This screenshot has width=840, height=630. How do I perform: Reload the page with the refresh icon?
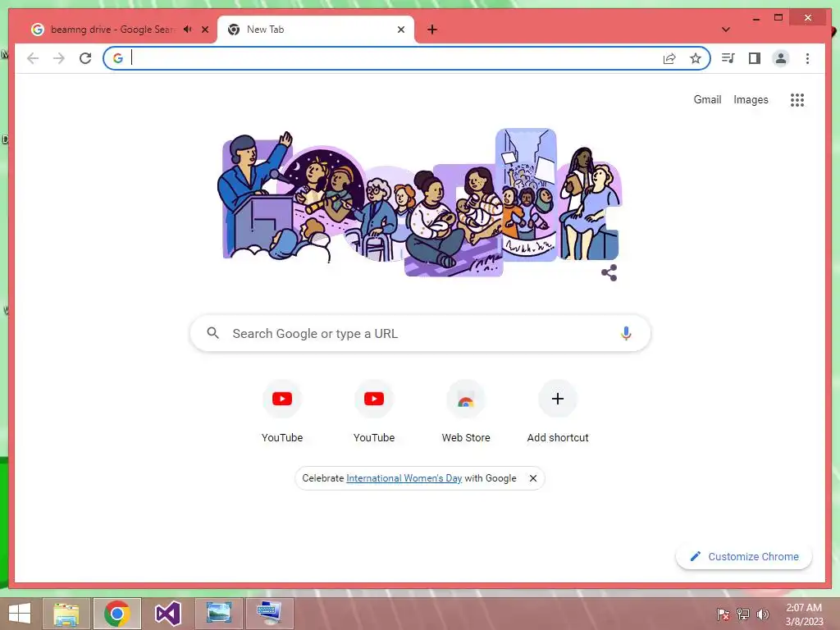85,58
